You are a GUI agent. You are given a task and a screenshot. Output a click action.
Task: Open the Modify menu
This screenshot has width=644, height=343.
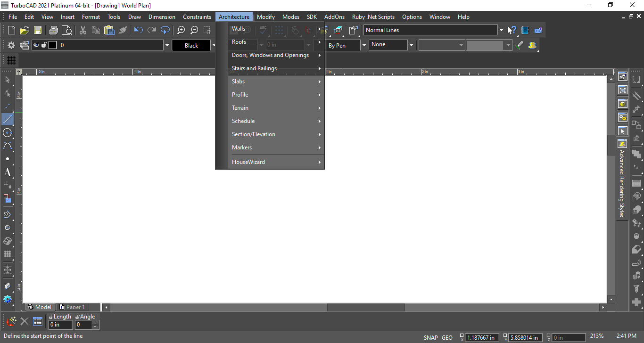[x=266, y=17]
